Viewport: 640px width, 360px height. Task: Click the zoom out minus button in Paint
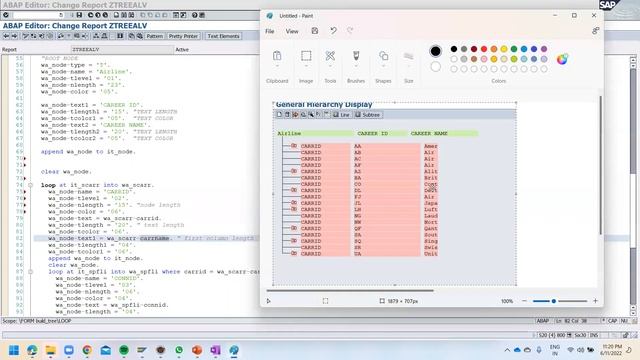524,301
